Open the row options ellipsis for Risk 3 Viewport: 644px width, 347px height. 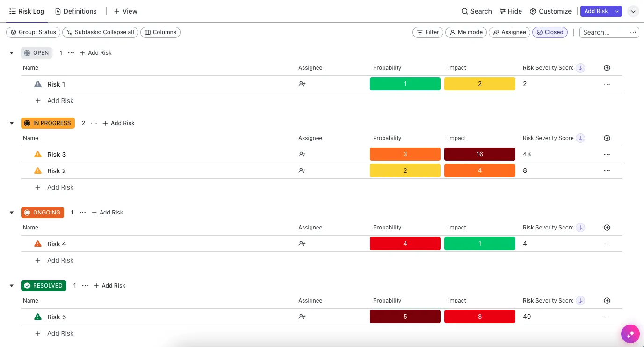tap(607, 155)
